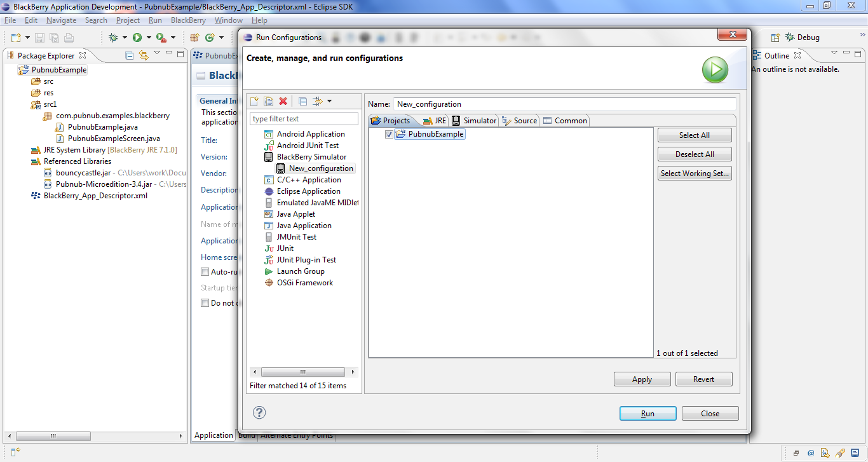Apply the launch configuration changes
The height and width of the screenshot is (462, 868).
tap(642, 379)
